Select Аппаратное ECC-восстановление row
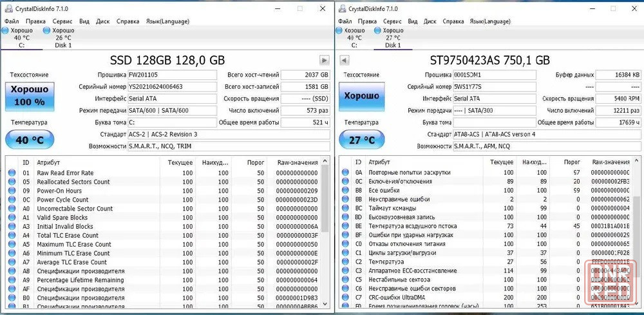 point(486,271)
